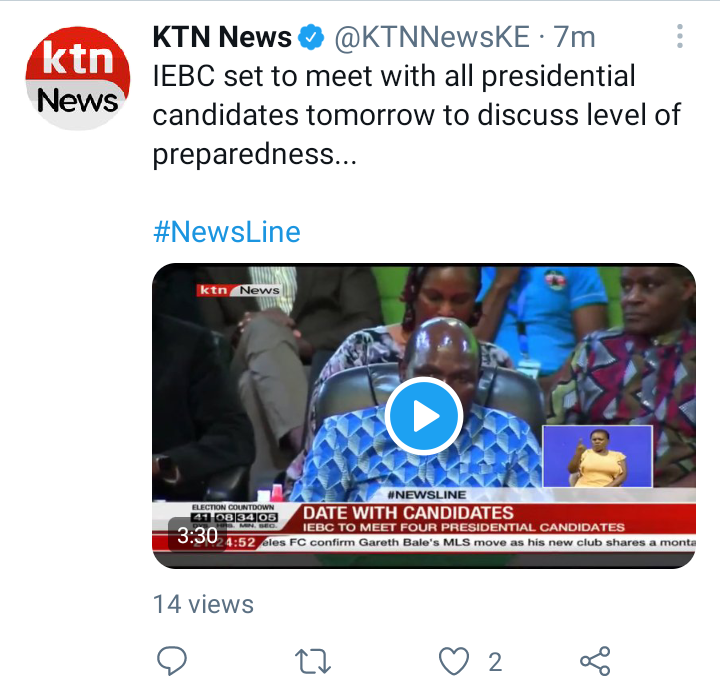Open the KTN News profile picture
Screen dimensions: 720x697
pyautogui.click(x=78, y=78)
